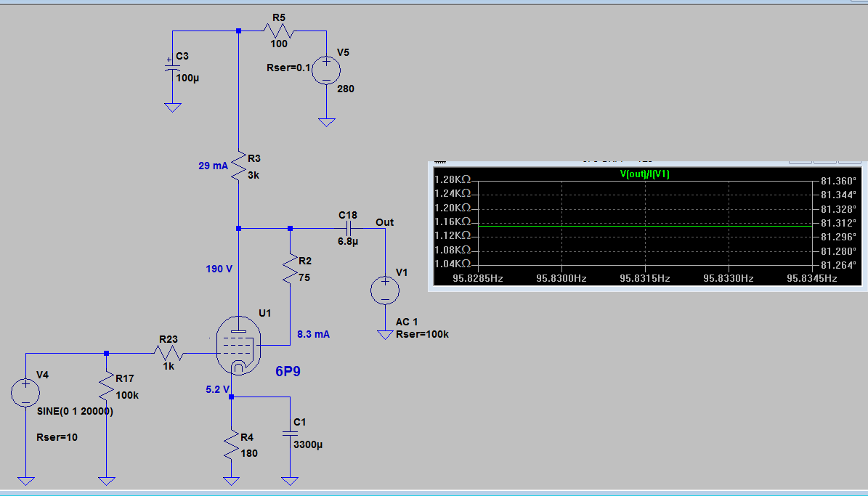Click the 81.264° phase axis label
This screenshot has width=868, height=496.
[839, 265]
